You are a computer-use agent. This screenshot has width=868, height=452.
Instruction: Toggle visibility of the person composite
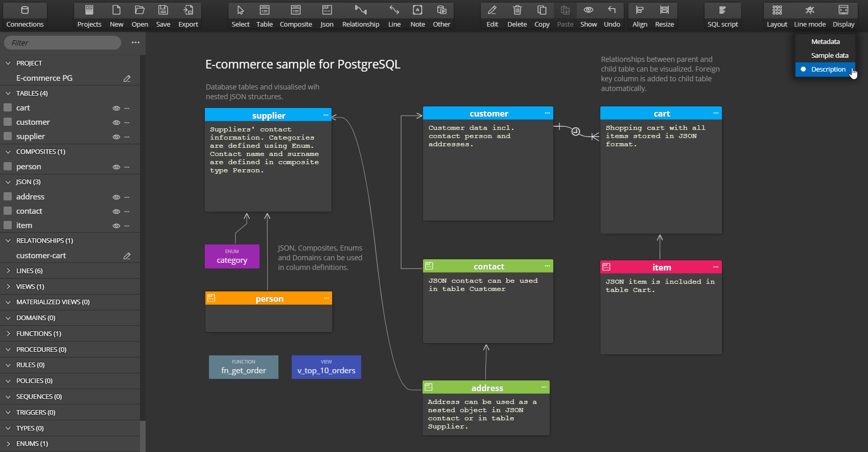click(x=116, y=167)
